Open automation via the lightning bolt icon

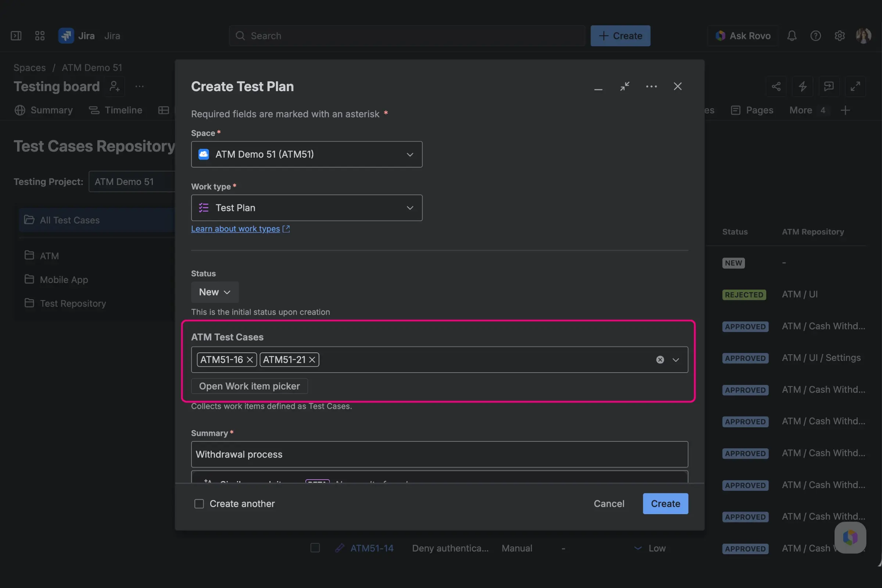803,86
